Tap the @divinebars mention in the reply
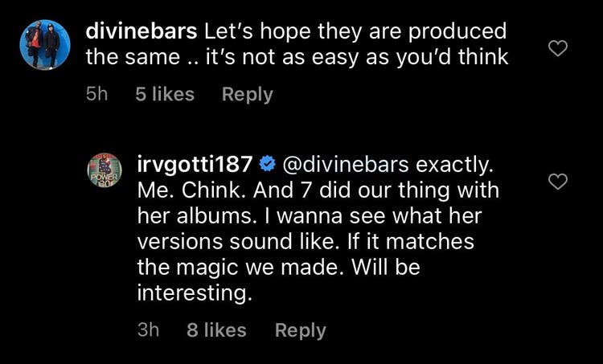603x364 pixels. tap(343, 166)
